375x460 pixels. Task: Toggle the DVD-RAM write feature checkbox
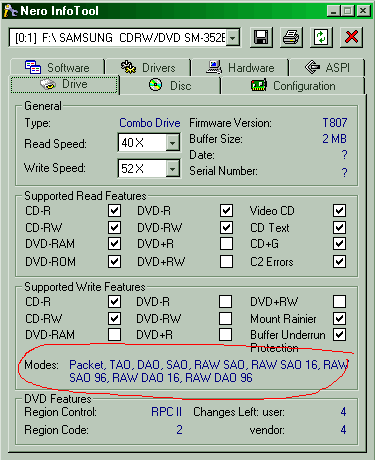point(114,334)
